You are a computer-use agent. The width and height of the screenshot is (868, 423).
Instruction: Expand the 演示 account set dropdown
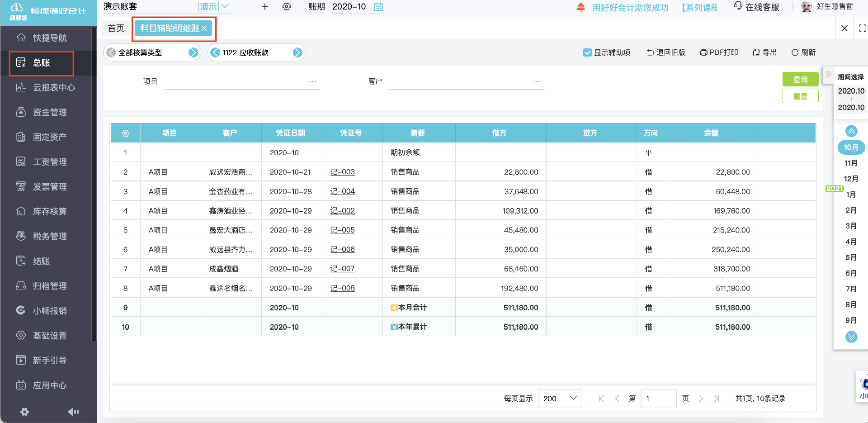[x=225, y=6]
